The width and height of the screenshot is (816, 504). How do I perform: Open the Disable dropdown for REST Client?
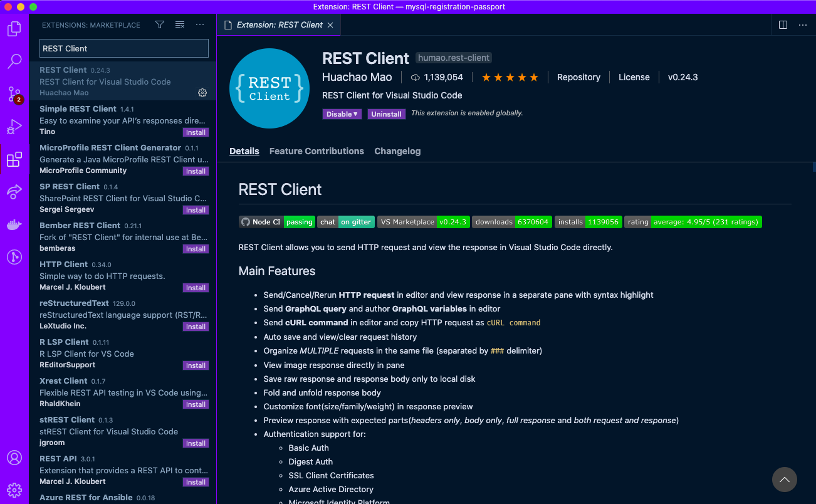pyautogui.click(x=342, y=113)
